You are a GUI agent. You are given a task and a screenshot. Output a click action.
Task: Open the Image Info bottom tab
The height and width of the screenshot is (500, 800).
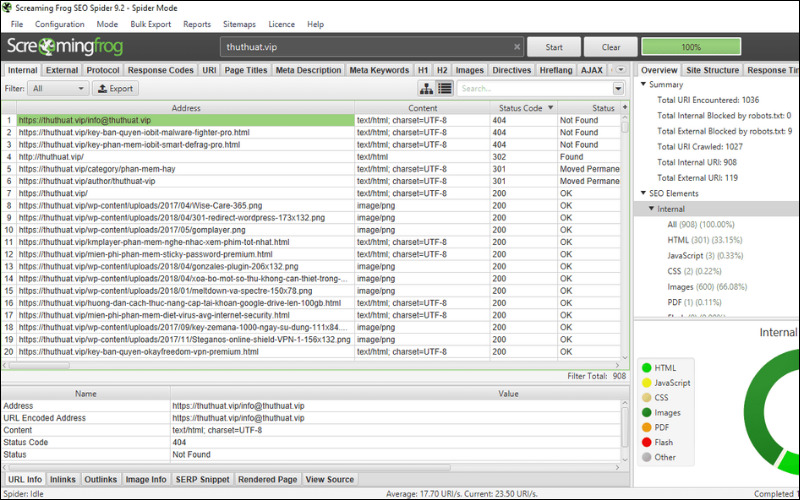pos(146,480)
